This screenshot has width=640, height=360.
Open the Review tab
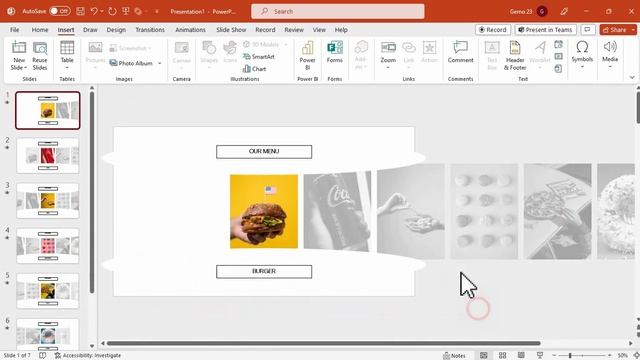tap(294, 30)
